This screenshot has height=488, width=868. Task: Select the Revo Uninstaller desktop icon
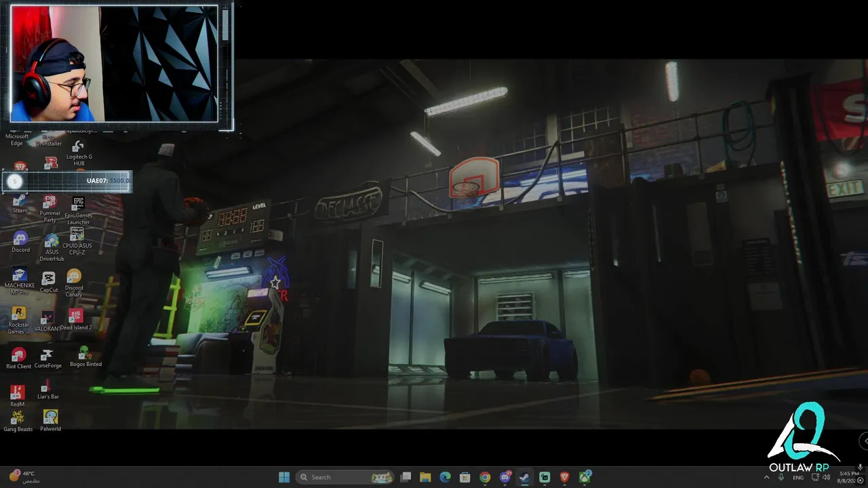point(49,139)
